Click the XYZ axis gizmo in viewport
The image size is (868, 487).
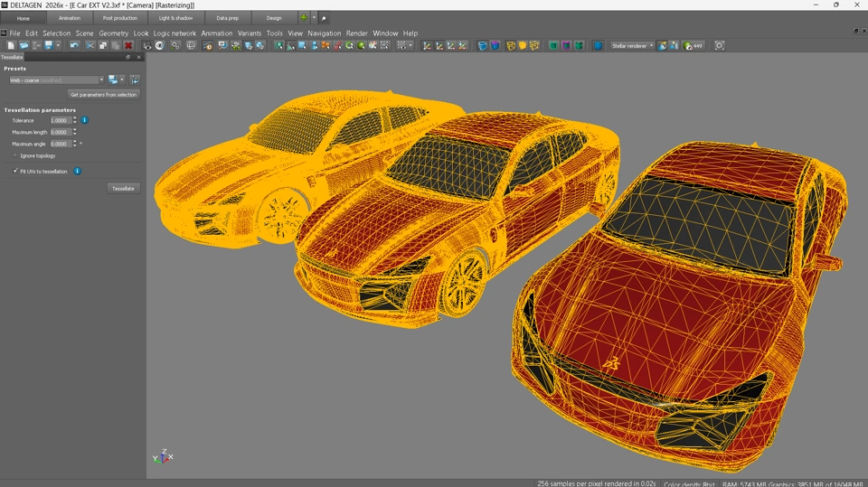point(163,456)
